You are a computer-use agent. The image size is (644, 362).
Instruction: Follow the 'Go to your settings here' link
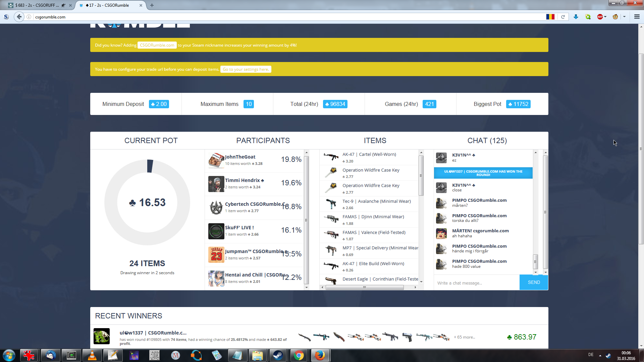click(x=246, y=69)
